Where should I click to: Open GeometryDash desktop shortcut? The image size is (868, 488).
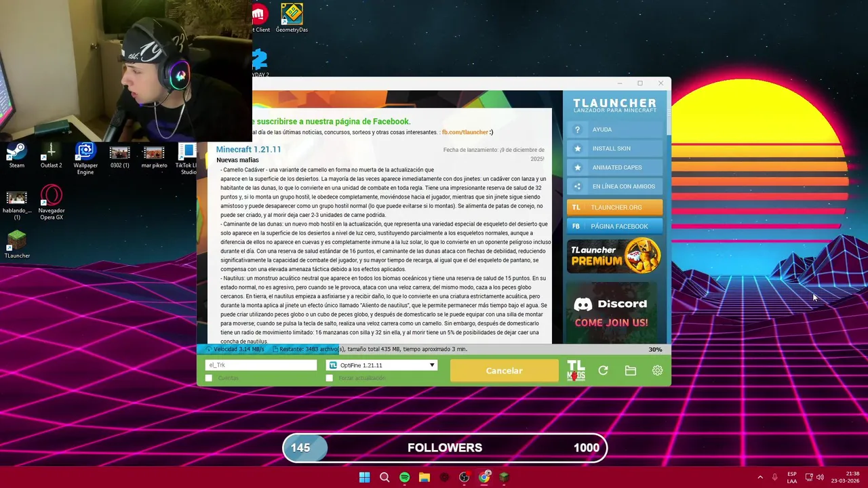pyautogui.click(x=292, y=18)
